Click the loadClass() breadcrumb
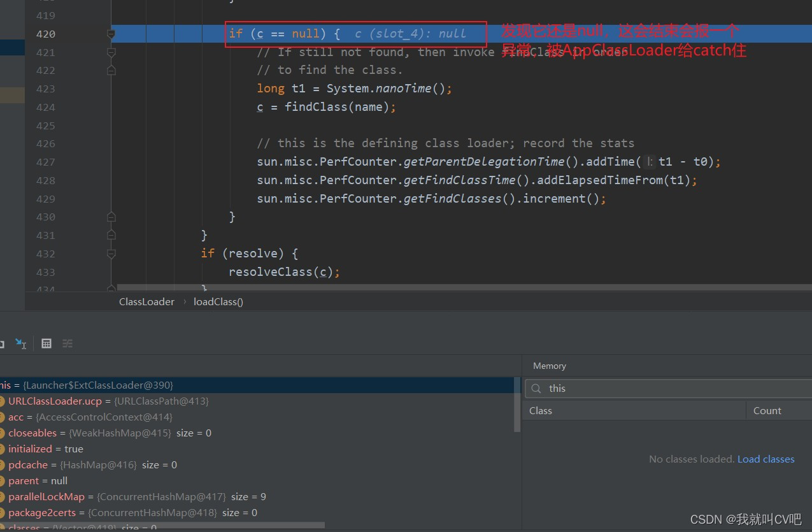Image resolution: width=812 pixels, height=532 pixels. 218,302
